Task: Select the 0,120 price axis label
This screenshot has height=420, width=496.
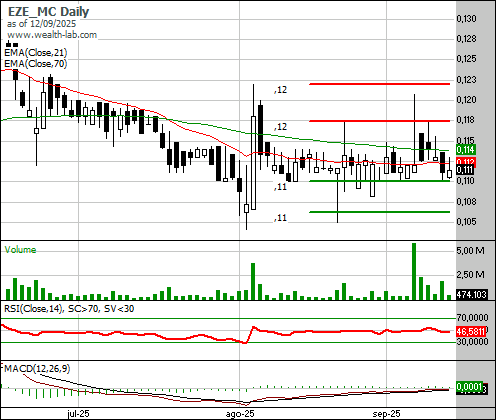Action: click(467, 100)
